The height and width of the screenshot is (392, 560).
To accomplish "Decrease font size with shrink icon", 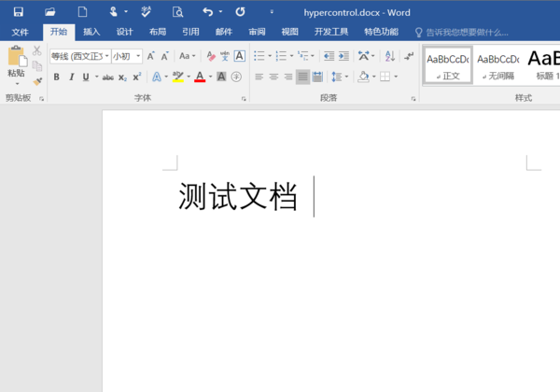I will tap(164, 56).
